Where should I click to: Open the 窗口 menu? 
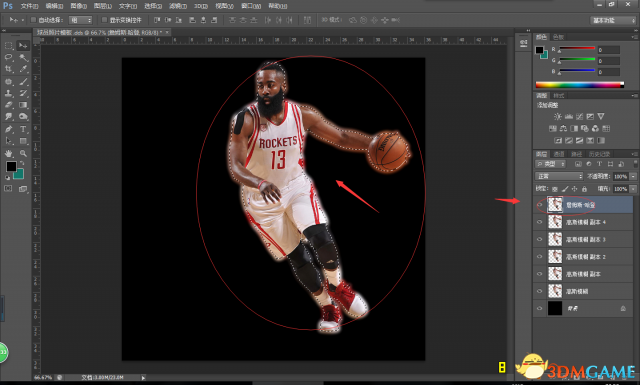(x=251, y=6)
